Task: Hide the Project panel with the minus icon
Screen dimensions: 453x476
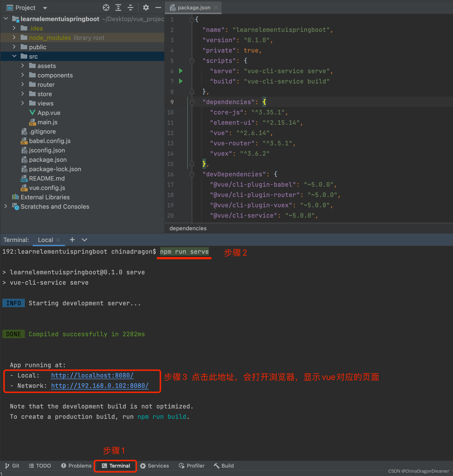Action: [158, 8]
